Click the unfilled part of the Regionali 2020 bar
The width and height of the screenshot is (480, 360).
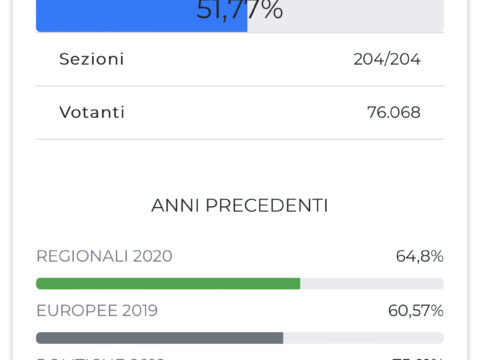point(372,284)
